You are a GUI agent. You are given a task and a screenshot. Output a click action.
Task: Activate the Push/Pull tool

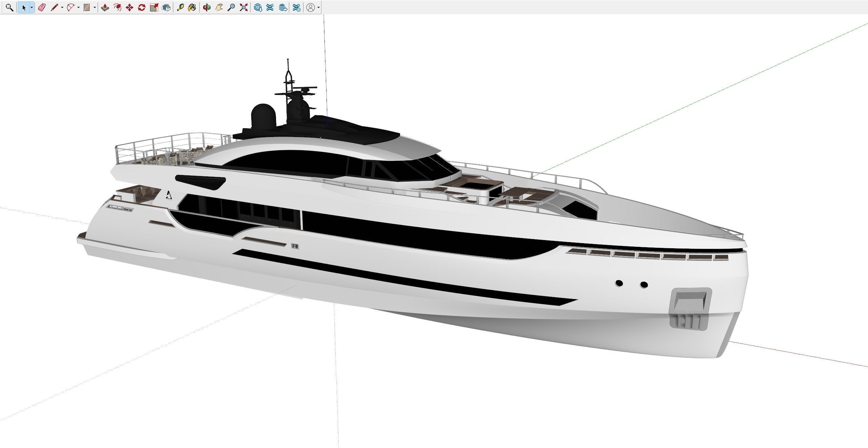[x=105, y=7]
